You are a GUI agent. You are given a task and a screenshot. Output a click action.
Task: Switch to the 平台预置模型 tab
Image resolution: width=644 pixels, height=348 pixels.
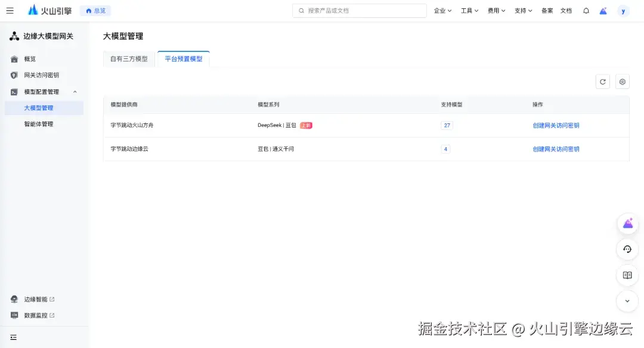point(184,58)
